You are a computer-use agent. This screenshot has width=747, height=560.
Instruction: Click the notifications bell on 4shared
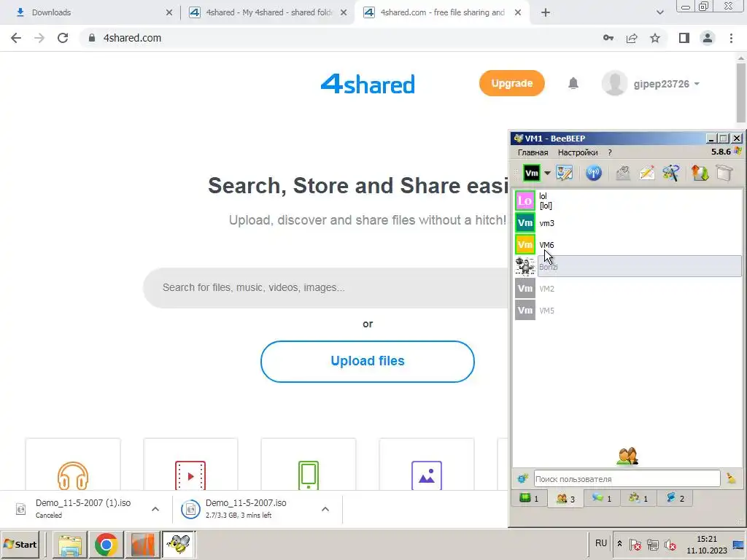pyautogui.click(x=573, y=84)
